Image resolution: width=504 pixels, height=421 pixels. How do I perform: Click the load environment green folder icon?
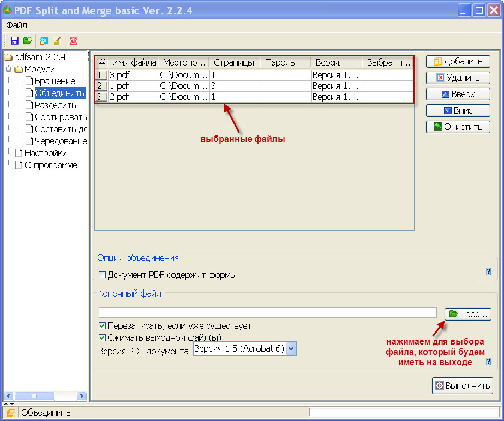(27, 40)
